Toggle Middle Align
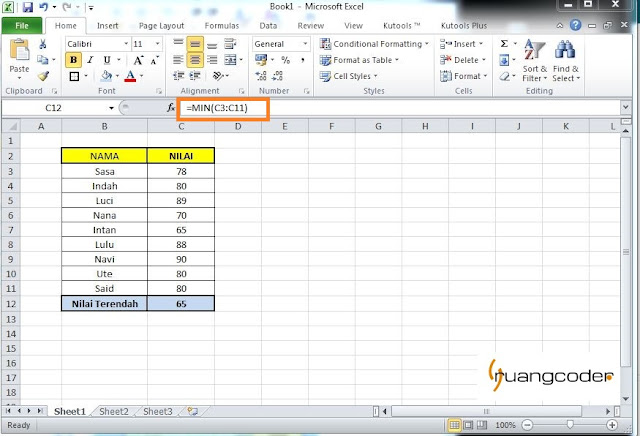The height and width of the screenshot is (436, 640). pyautogui.click(x=195, y=44)
